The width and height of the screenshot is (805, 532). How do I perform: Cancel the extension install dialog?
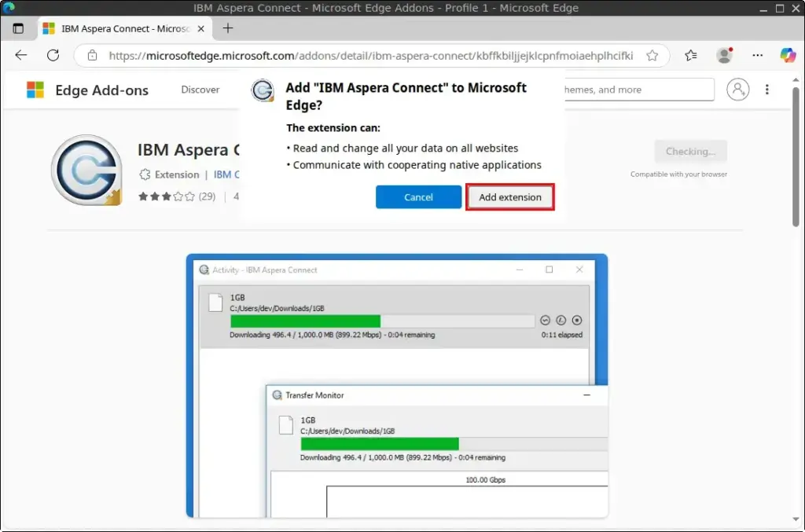click(418, 197)
